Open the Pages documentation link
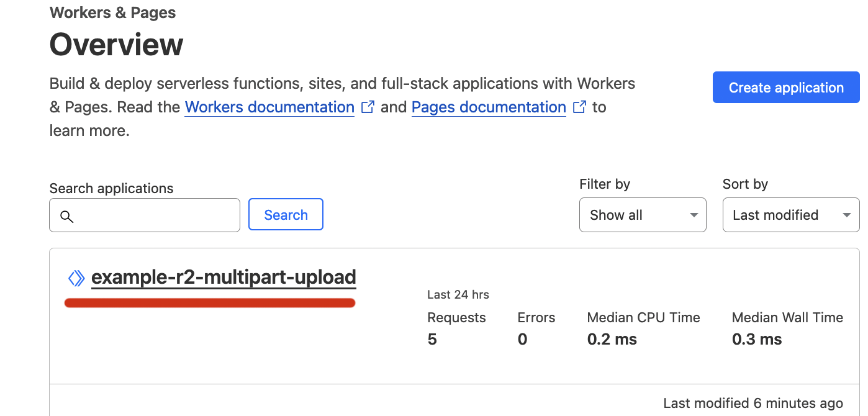The height and width of the screenshot is (416, 868). tap(489, 107)
